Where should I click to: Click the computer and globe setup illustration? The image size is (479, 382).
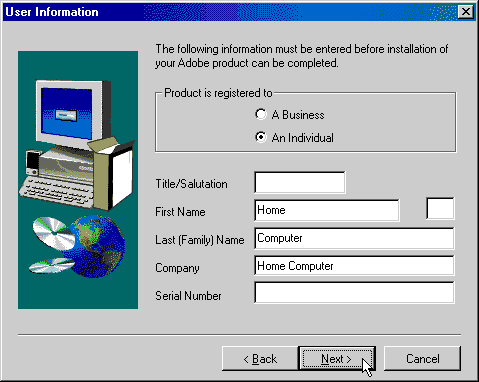[78, 180]
